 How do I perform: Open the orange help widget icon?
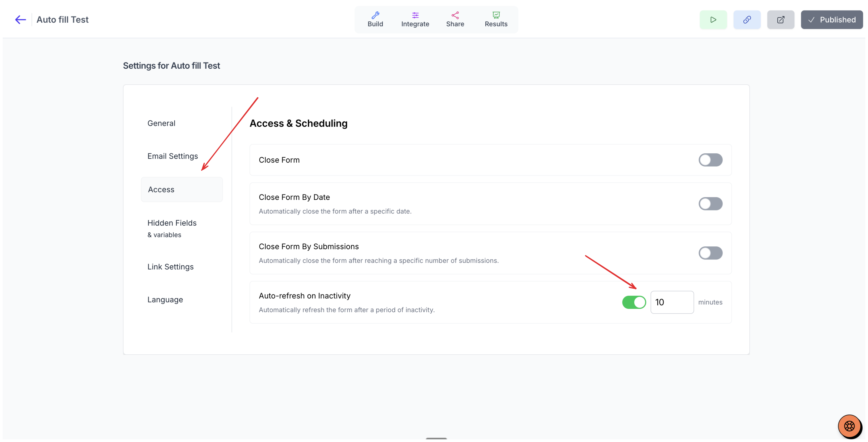(849, 426)
